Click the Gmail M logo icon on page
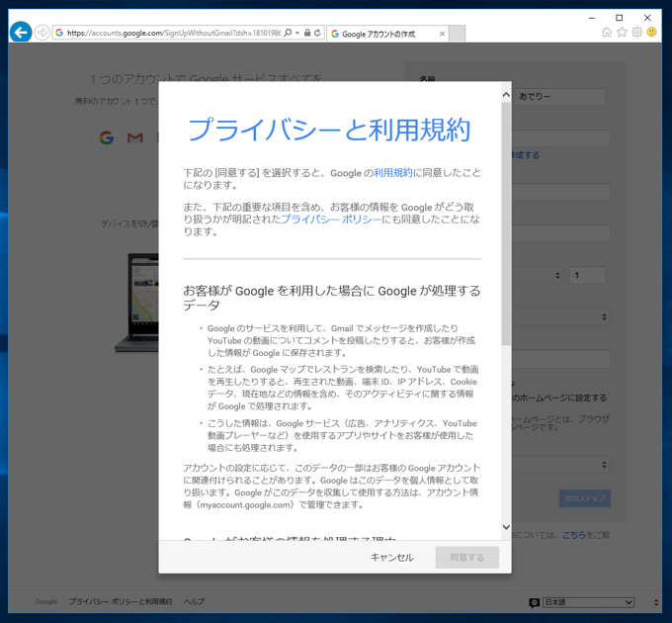The width and height of the screenshot is (672, 623). (135, 137)
